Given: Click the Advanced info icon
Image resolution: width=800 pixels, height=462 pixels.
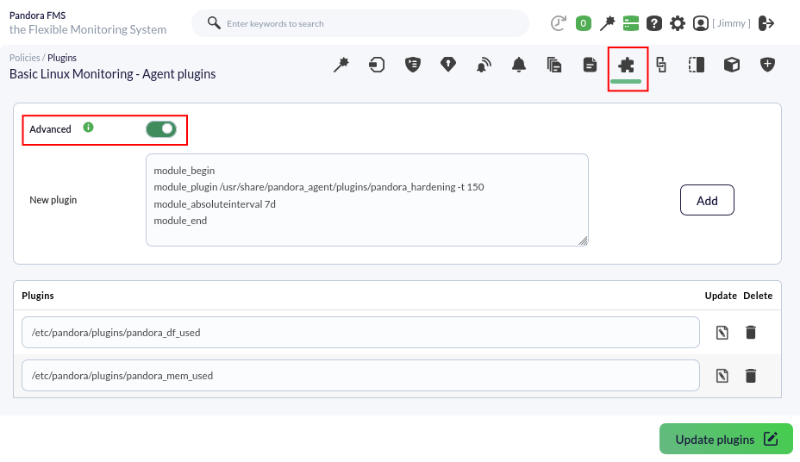Looking at the screenshot, I should [x=88, y=127].
